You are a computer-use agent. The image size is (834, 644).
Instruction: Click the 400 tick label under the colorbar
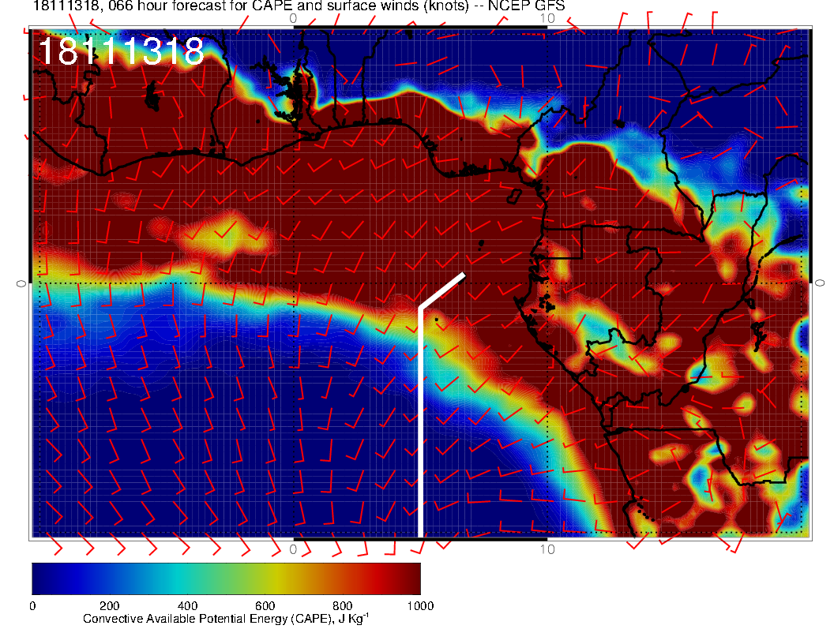(186, 605)
